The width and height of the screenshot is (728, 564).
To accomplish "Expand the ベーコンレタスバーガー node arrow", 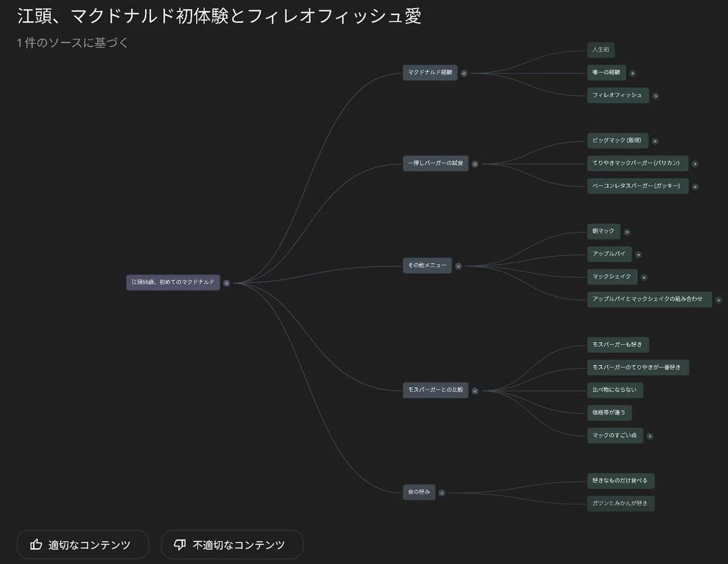I will click(695, 187).
